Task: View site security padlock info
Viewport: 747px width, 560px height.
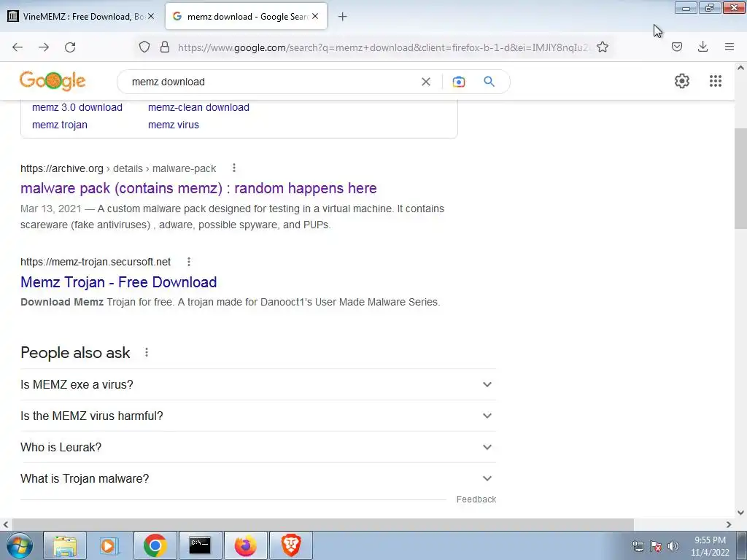Action: click(165, 47)
